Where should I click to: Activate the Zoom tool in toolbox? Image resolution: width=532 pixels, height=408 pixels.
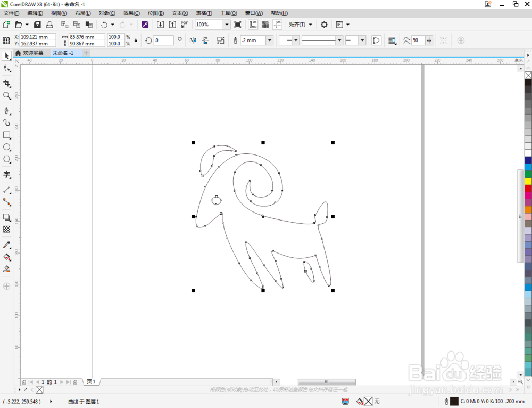click(x=6, y=96)
